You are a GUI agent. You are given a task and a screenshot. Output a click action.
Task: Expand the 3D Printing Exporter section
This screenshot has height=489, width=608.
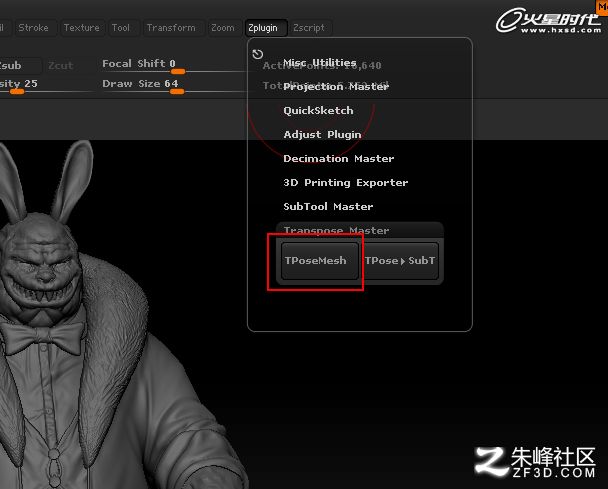tap(345, 183)
